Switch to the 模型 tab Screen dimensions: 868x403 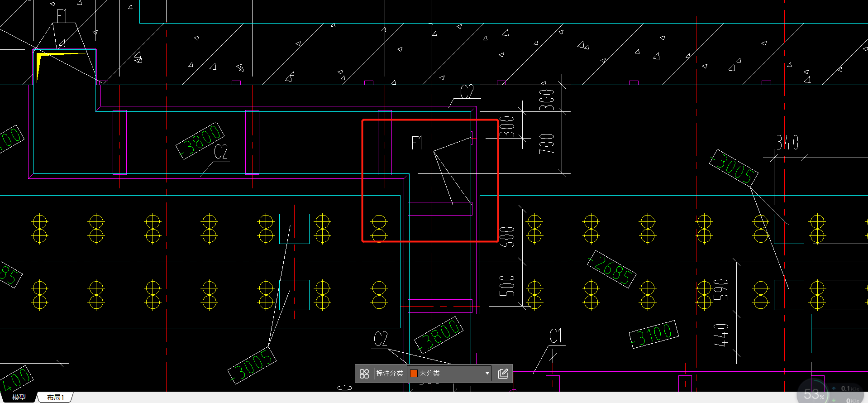[19, 397]
